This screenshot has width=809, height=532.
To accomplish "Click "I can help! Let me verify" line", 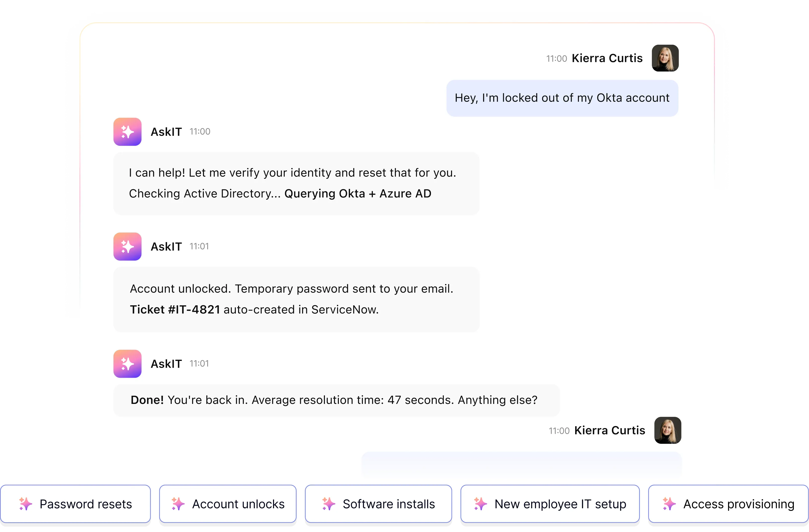I will tap(293, 173).
